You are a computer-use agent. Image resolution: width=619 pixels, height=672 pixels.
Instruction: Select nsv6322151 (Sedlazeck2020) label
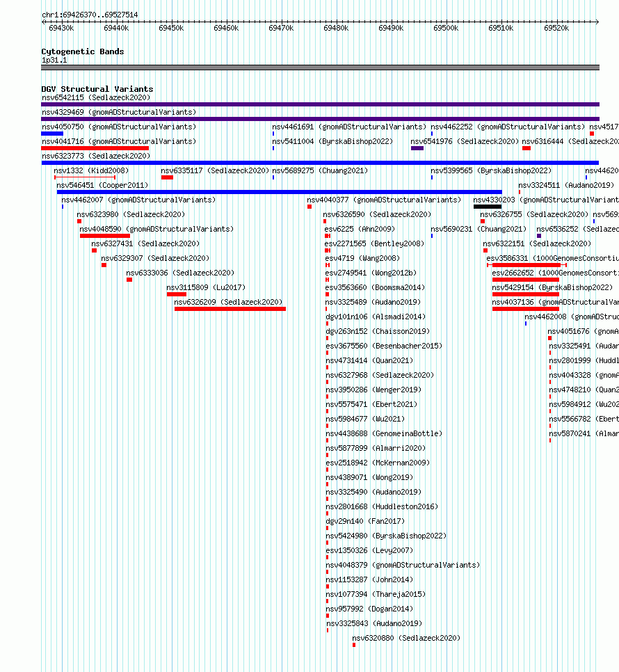(537, 243)
